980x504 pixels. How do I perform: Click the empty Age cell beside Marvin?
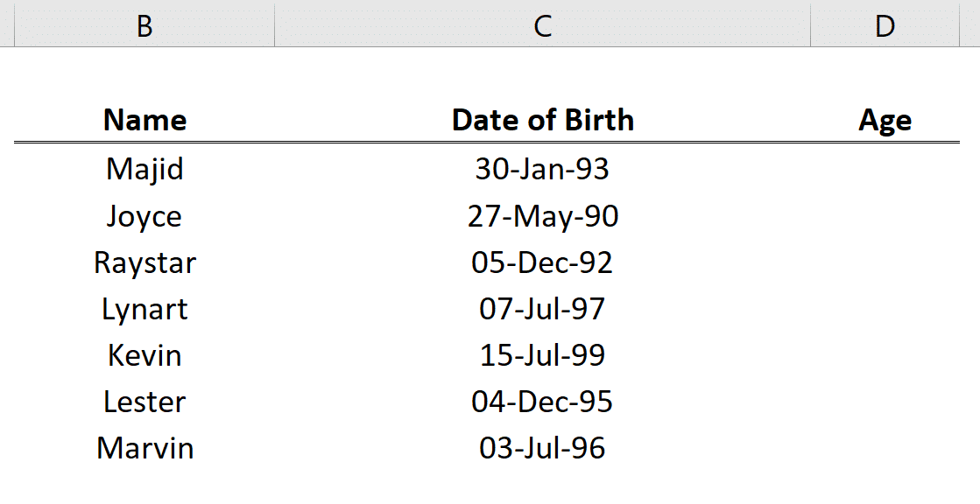[885, 448]
